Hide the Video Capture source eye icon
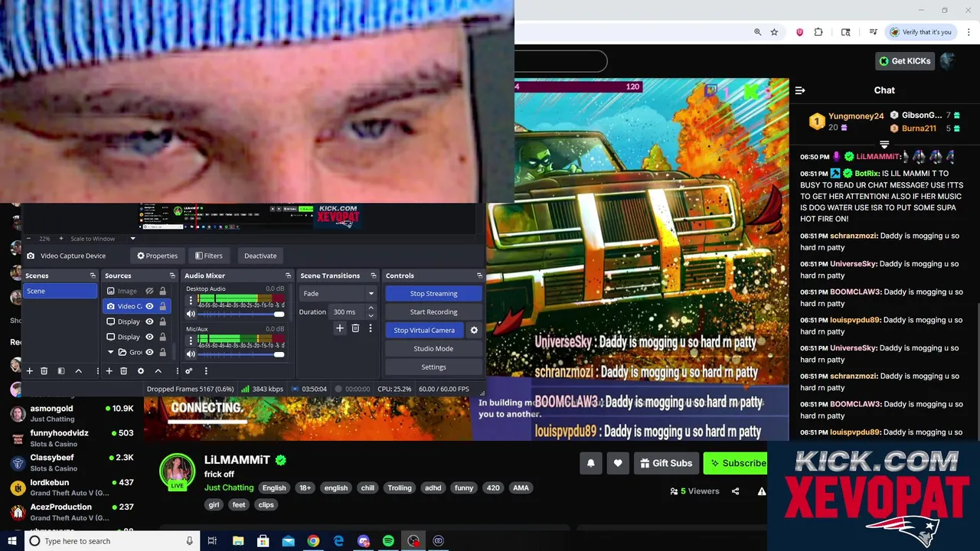Screen dimensions: 980x551 pos(149,306)
